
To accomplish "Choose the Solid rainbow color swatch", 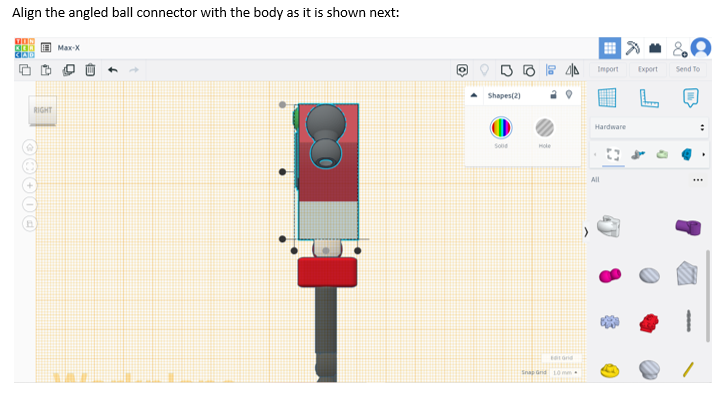I will 501,128.
